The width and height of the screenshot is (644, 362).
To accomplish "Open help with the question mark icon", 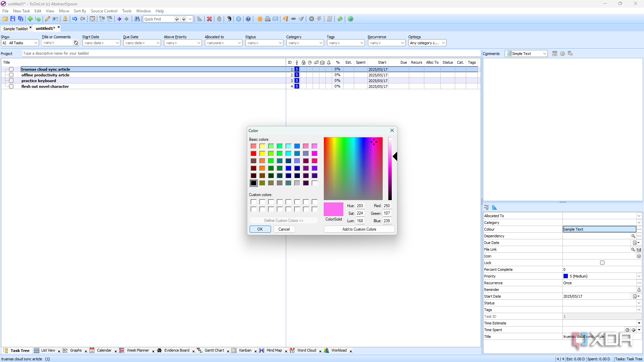I will coord(248,19).
